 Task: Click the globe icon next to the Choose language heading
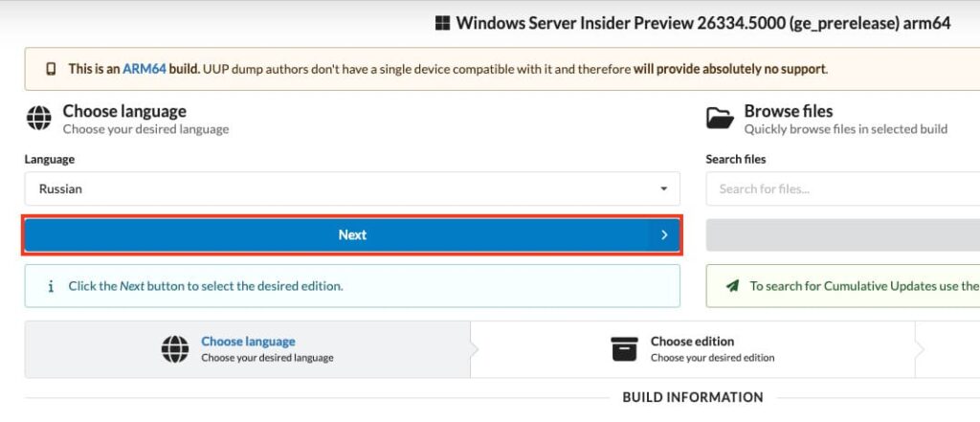pos(38,118)
